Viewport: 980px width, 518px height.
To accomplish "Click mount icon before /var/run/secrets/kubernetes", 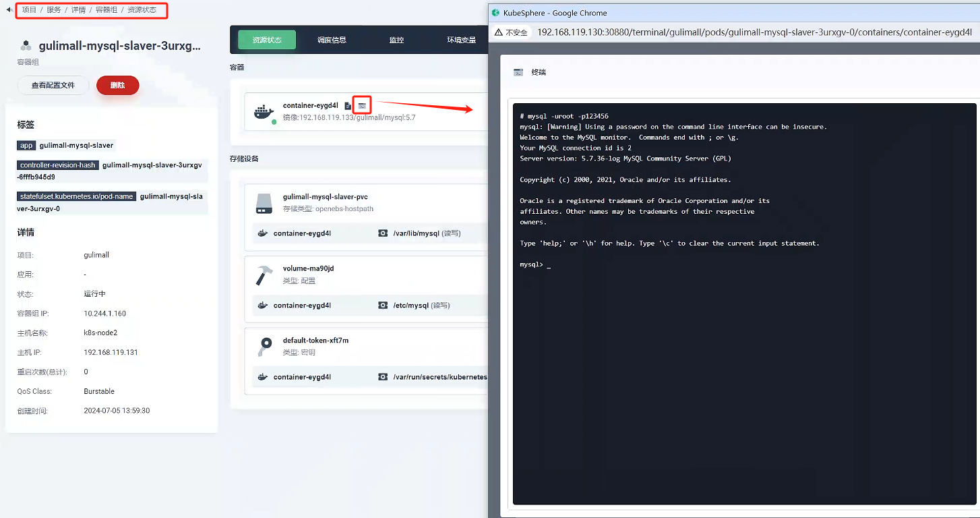I will (x=383, y=377).
